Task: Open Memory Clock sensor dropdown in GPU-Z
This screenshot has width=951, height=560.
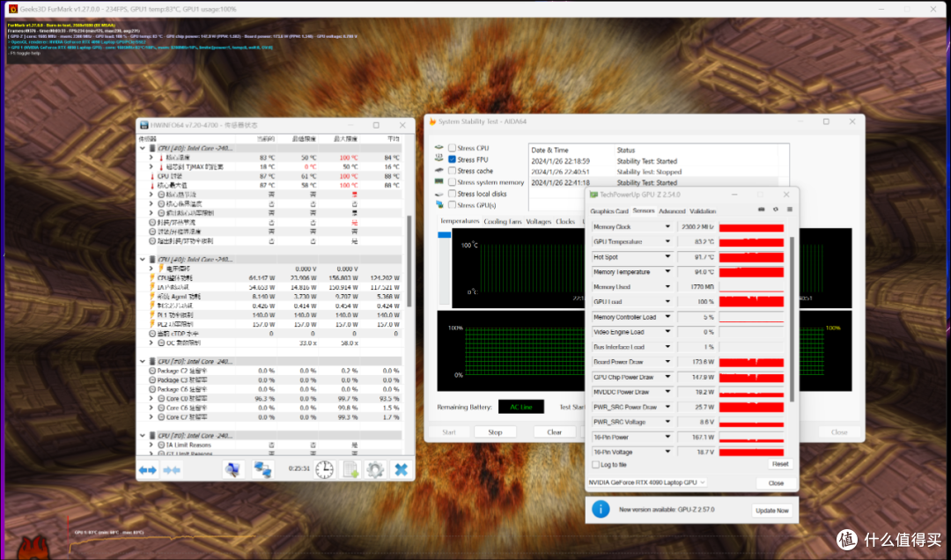Action: click(667, 227)
